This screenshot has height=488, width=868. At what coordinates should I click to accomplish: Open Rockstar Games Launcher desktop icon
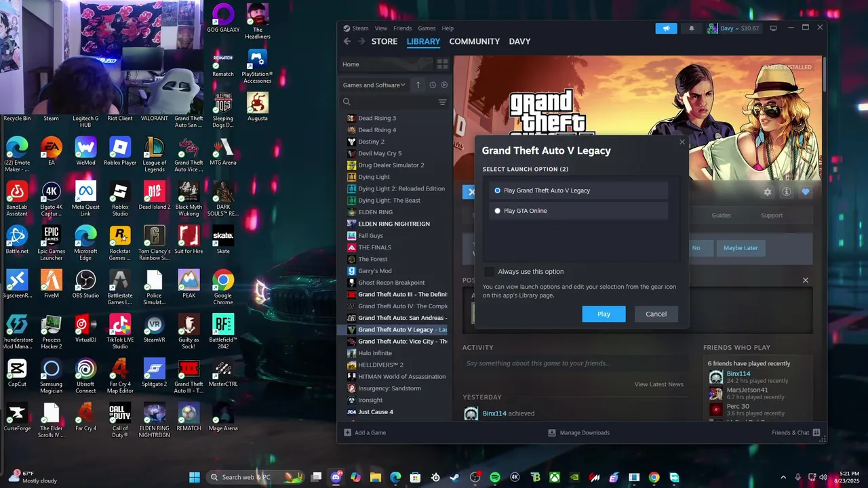click(x=120, y=243)
